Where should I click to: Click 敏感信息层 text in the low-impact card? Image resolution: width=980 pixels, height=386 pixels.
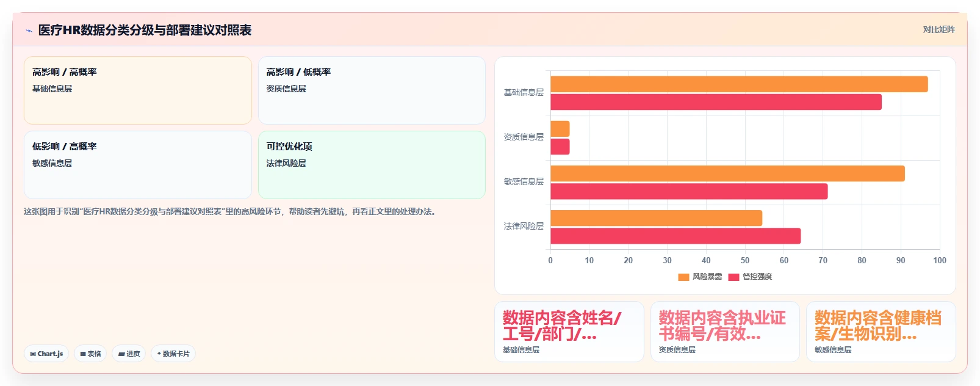click(x=52, y=163)
